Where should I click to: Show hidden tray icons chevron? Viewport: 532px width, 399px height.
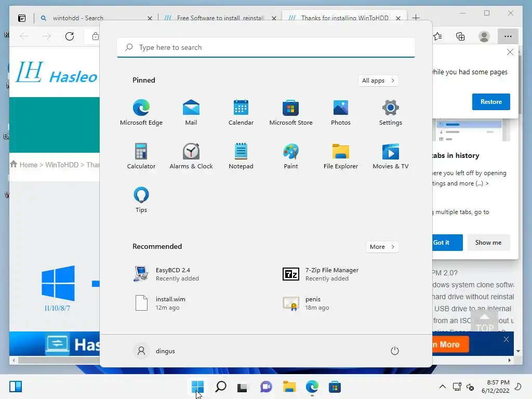pyautogui.click(x=443, y=387)
